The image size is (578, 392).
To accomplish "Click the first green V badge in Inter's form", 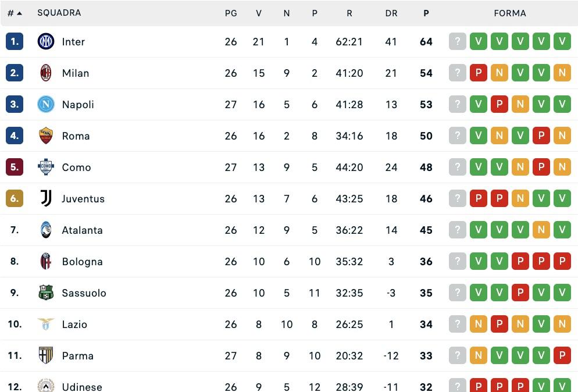I will pyautogui.click(x=479, y=41).
